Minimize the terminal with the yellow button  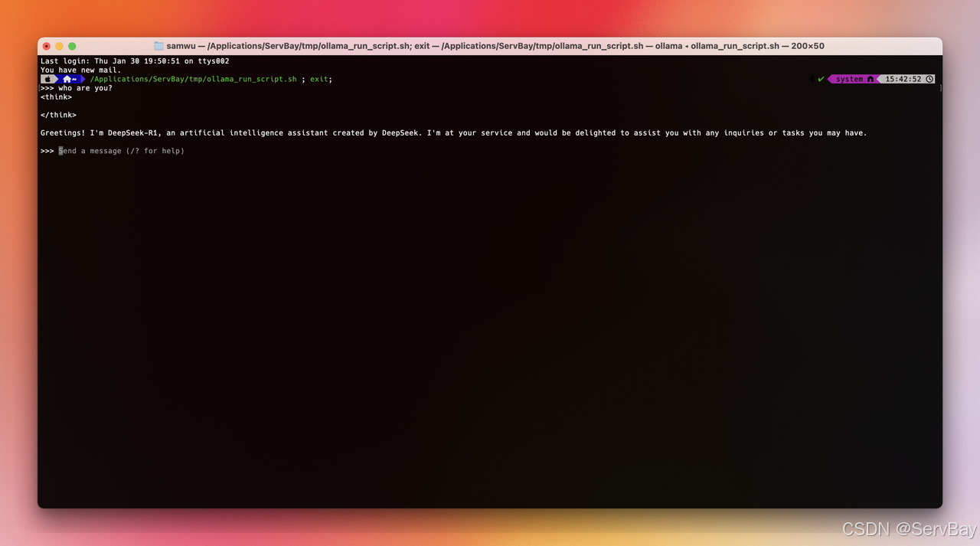point(59,46)
